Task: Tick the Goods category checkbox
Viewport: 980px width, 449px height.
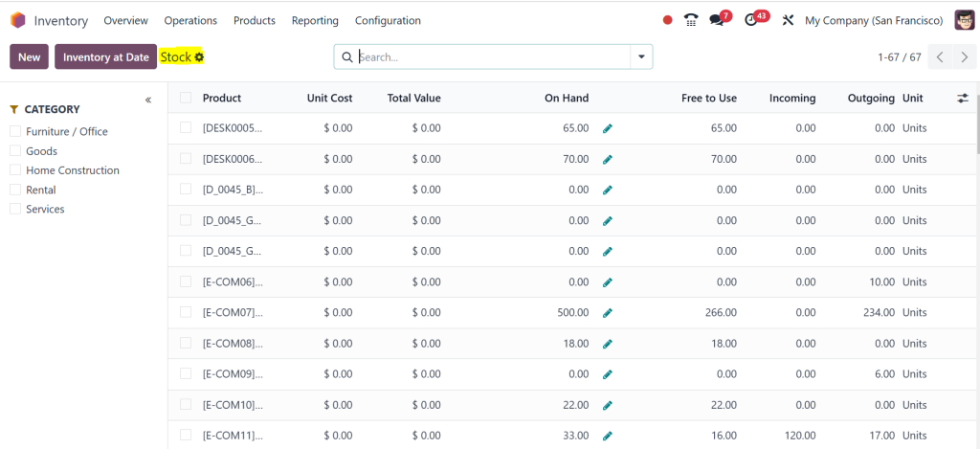Action: click(15, 150)
